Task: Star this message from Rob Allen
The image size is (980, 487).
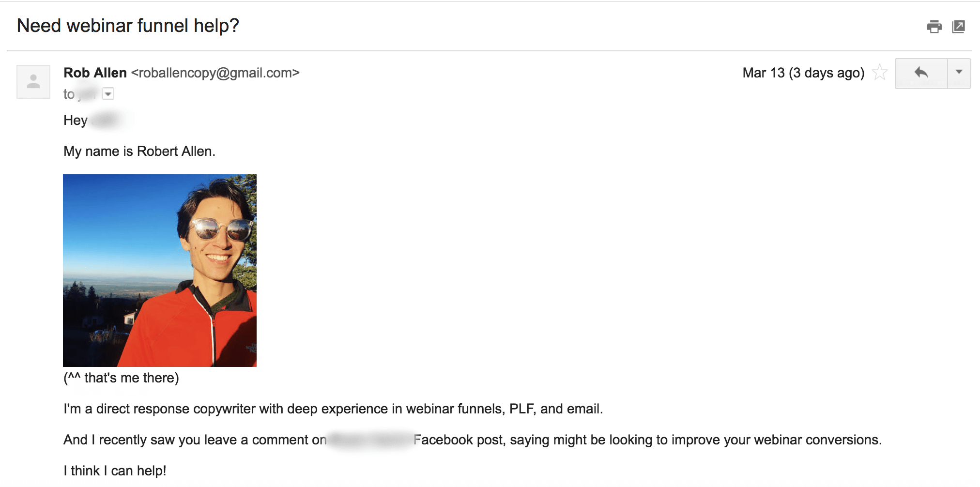Action: [880, 73]
